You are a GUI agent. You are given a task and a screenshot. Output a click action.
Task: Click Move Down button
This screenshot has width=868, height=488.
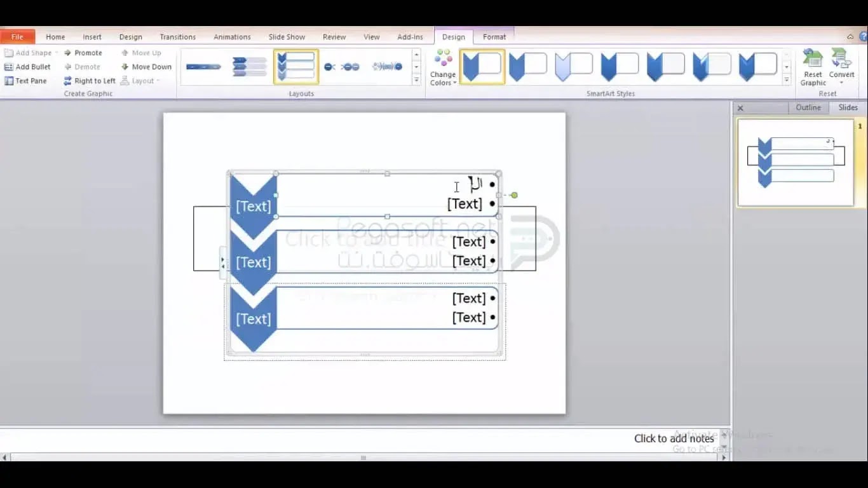146,67
